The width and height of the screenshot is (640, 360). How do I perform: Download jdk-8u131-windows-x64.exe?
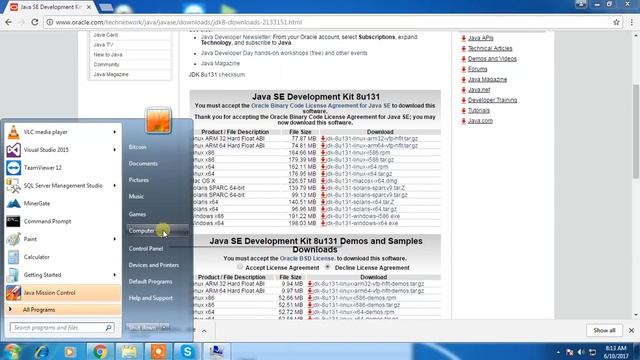(362, 223)
